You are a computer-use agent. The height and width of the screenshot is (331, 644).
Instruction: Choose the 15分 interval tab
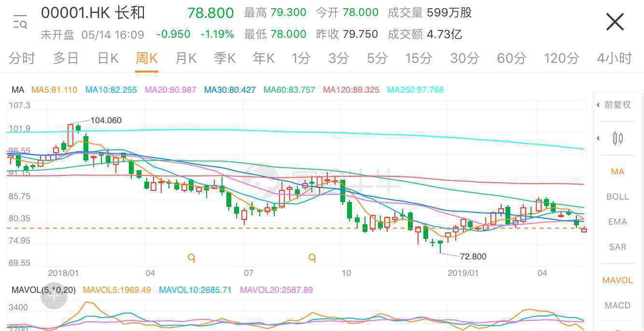(x=419, y=58)
